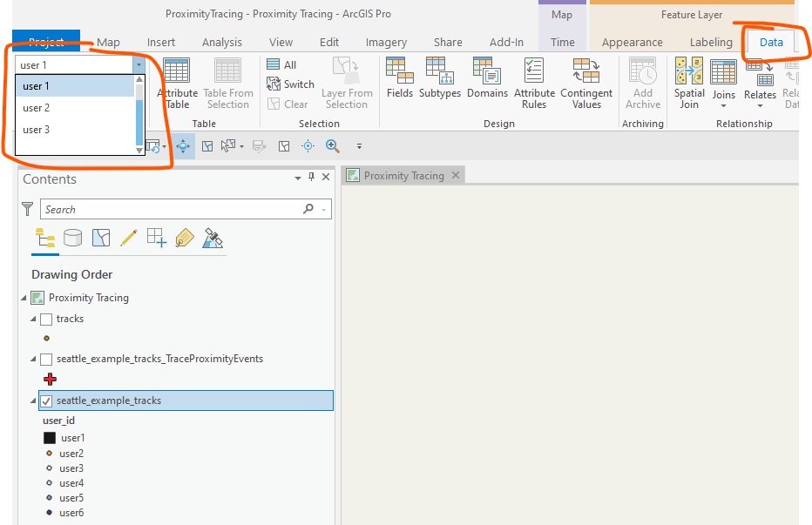Image resolution: width=812 pixels, height=525 pixels.
Task: Collapse the Proximity Tracing map node
Action: (24, 298)
